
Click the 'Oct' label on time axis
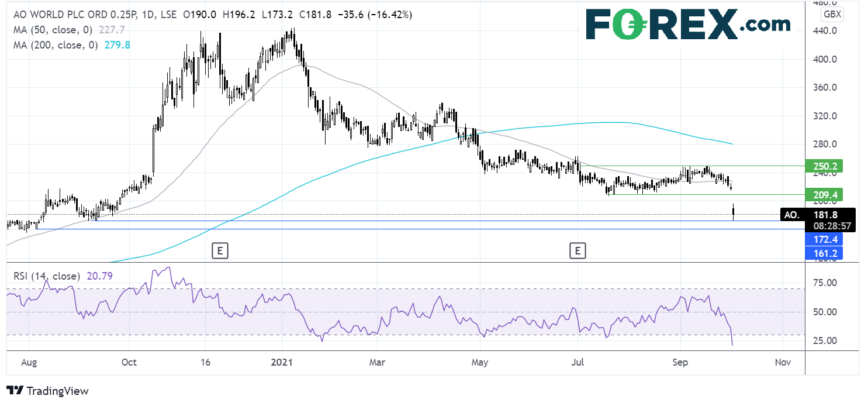point(130,363)
